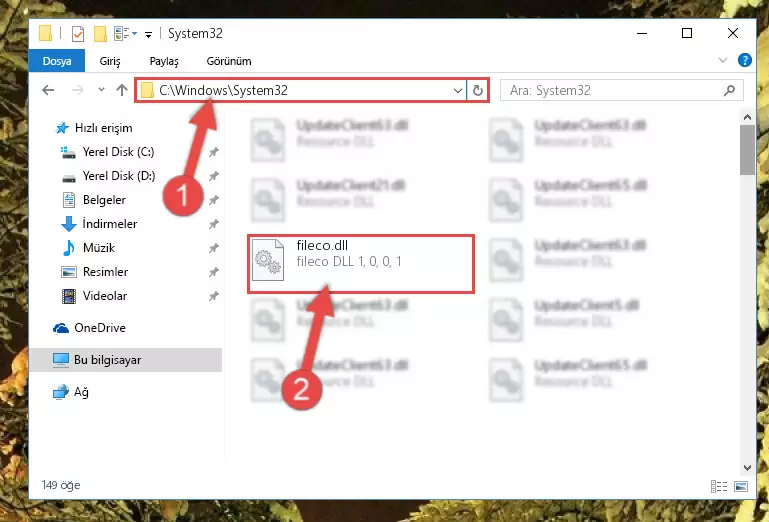Viewport: 769px width, 522px height.
Task: Open Videolar in the sidebar
Action: (104, 296)
